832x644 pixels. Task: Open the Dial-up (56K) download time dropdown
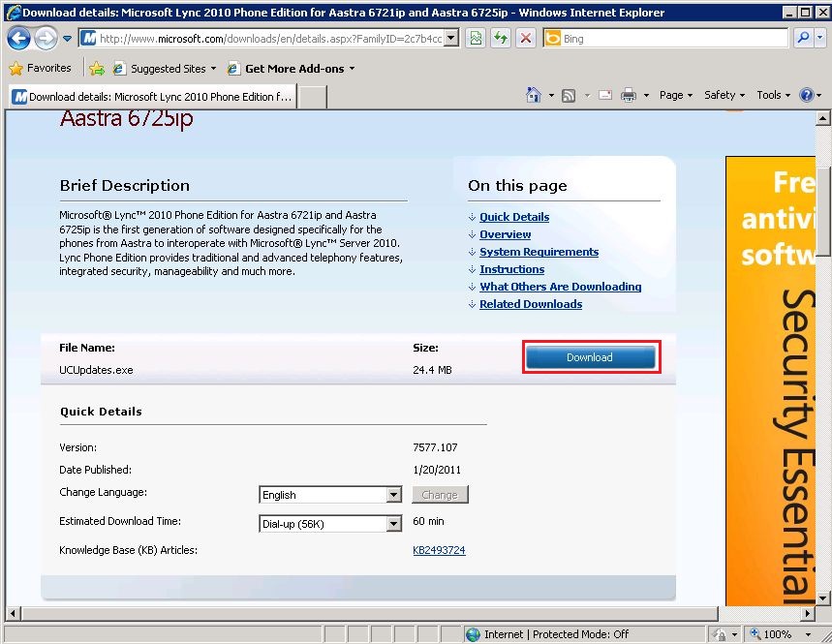(330, 524)
